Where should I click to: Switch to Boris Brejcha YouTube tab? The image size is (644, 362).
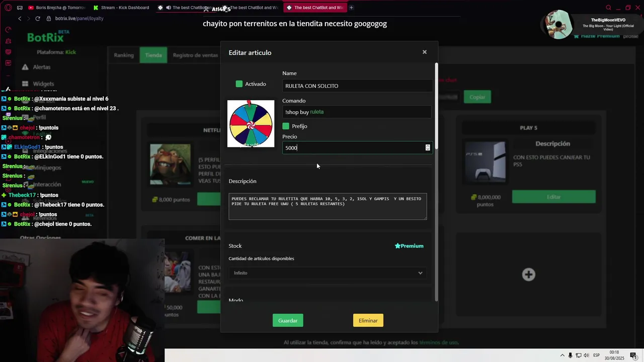pos(57,8)
